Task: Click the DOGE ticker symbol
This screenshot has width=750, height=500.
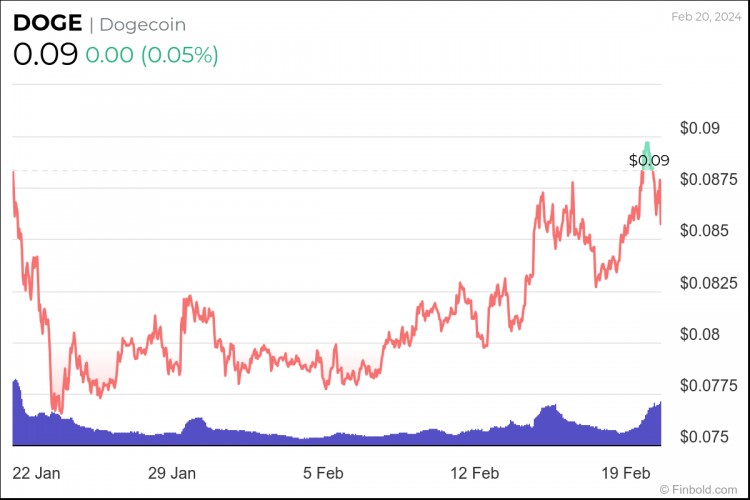Action: click(47, 24)
